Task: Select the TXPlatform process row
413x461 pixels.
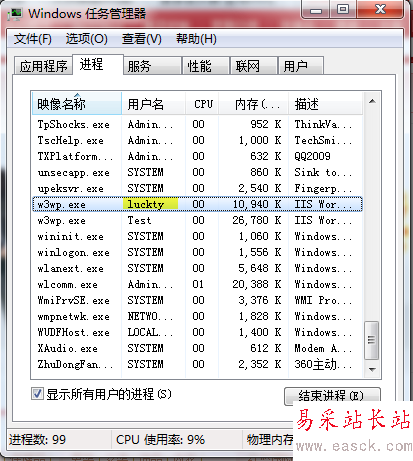Action: tap(197, 156)
